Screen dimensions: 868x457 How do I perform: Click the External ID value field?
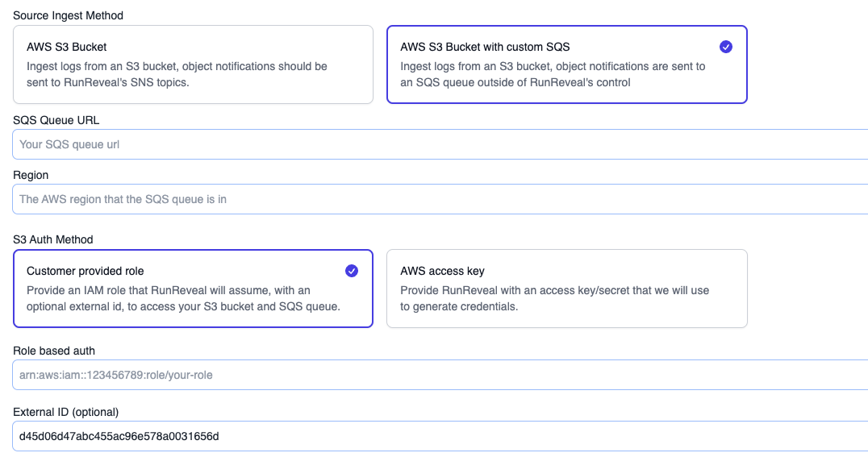[x=440, y=436]
